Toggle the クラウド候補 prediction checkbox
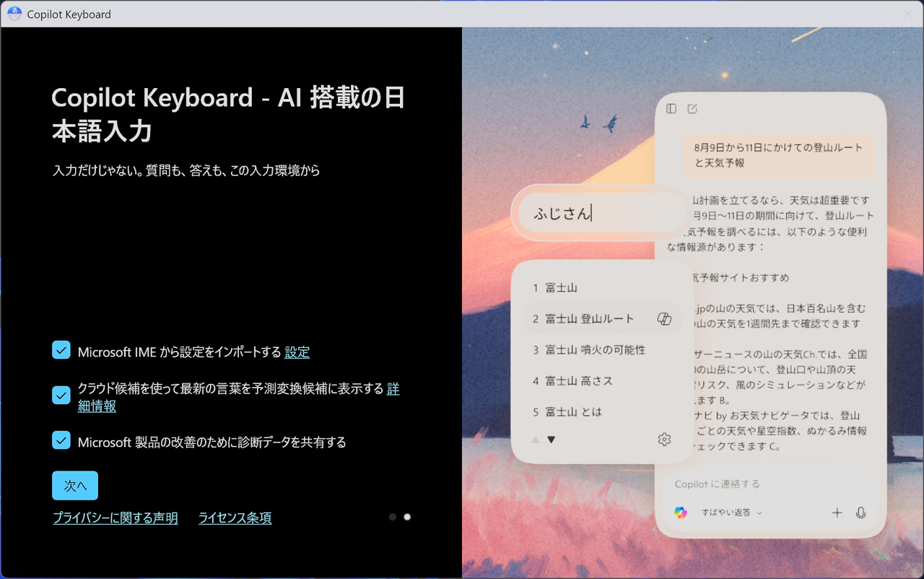Screen dimensions: 924x579 pyautogui.click(x=61, y=395)
